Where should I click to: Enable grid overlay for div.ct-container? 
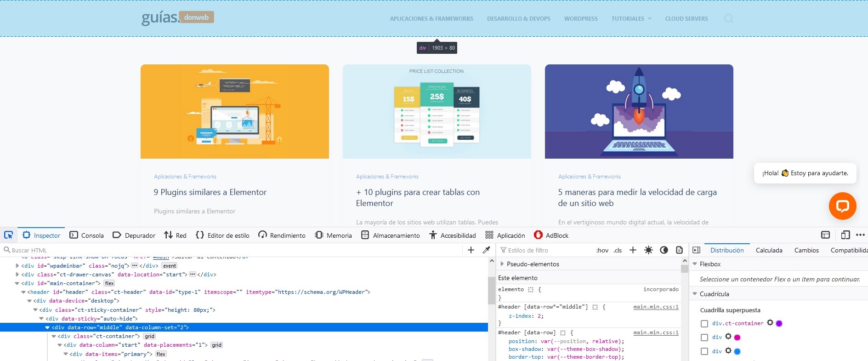tap(704, 324)
